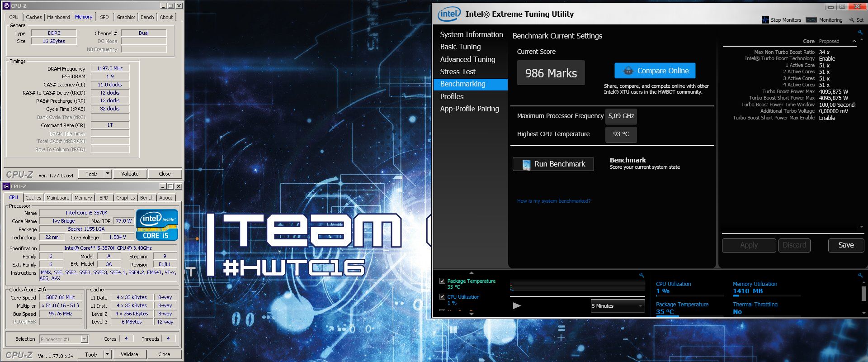This screenshot has height=362, width=868.
Task: Click Highest CPU Temperature 93 °C value
Action: (621, 134)
